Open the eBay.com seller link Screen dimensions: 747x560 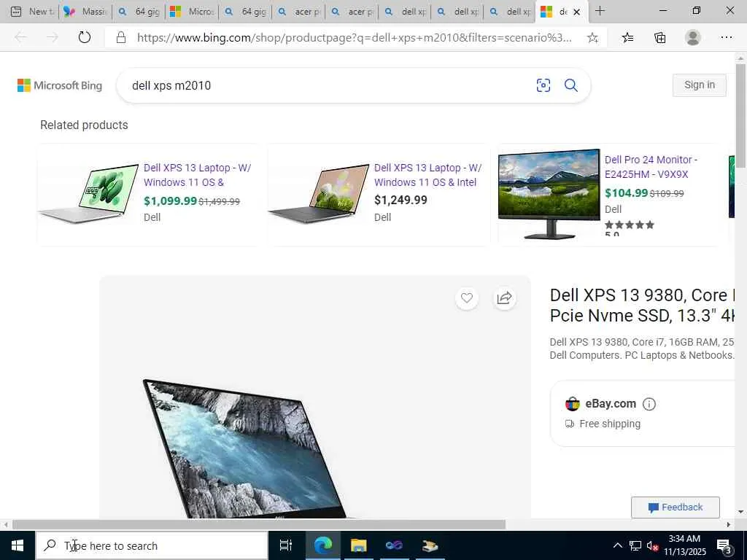(611, 404)
